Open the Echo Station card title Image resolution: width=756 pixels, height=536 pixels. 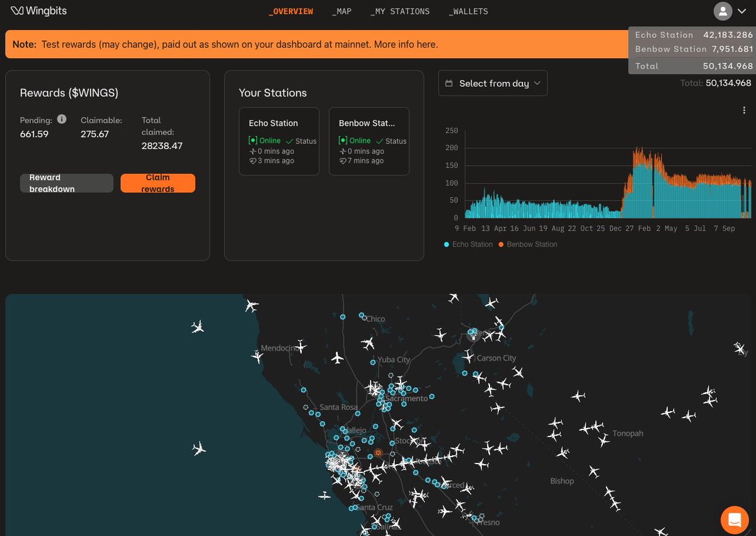coord(273,123)
